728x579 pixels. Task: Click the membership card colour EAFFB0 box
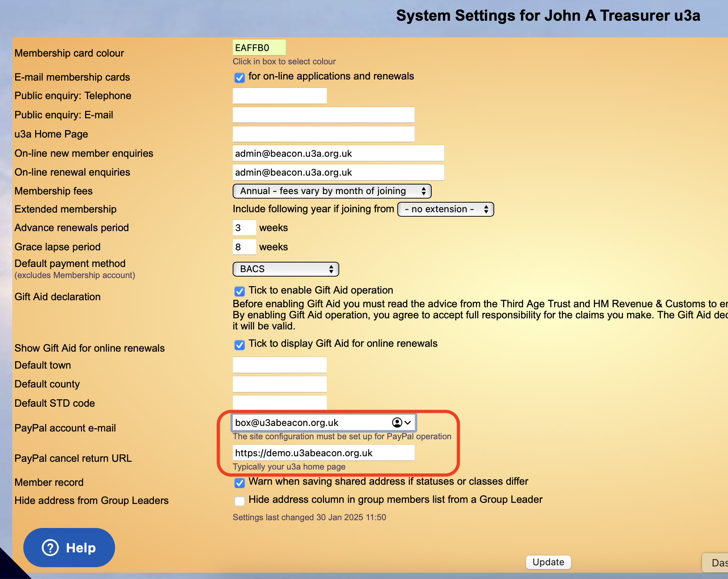[259, 48]
